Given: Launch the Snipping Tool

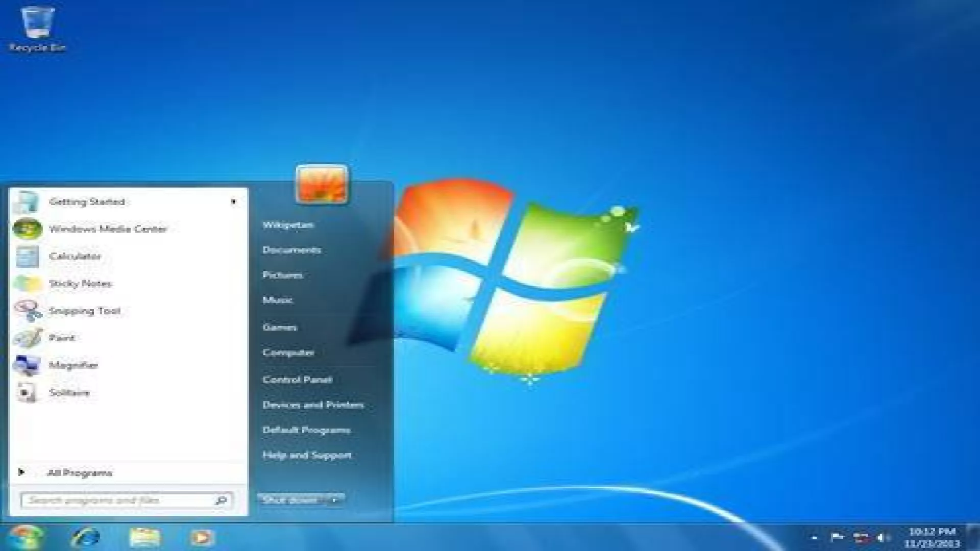Looking at the screenshot, I should tap(86, 310).
